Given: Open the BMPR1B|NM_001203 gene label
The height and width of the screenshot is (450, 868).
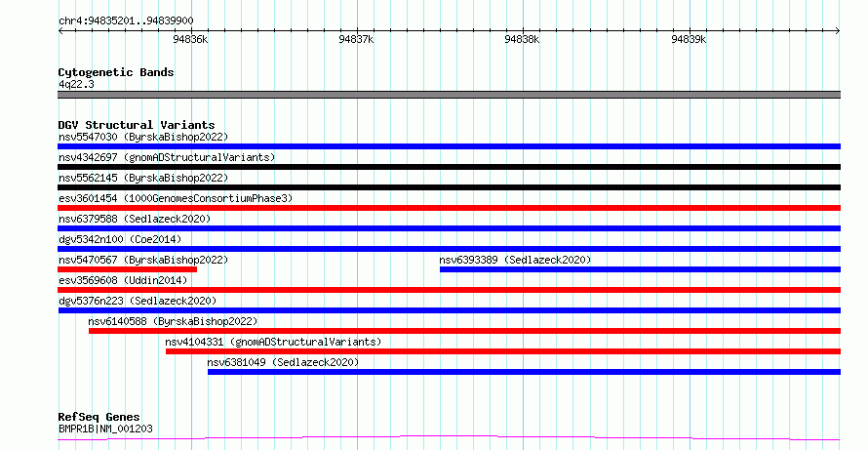Looking at the screenshot, I should pos(105,429).
